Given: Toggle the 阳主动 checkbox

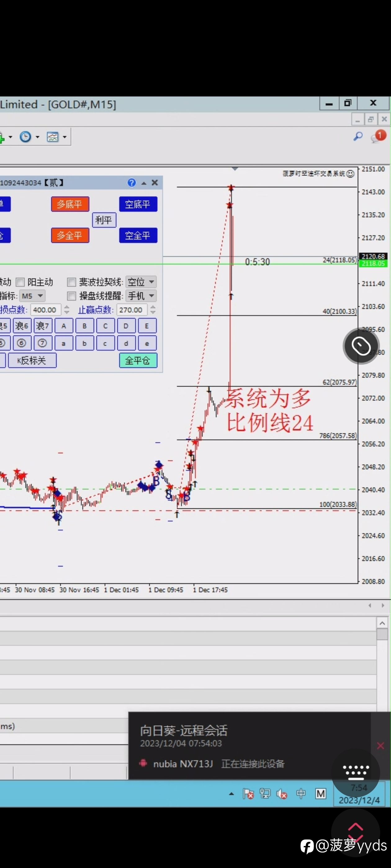Looking at the screenshot, I should click(20, 282).
